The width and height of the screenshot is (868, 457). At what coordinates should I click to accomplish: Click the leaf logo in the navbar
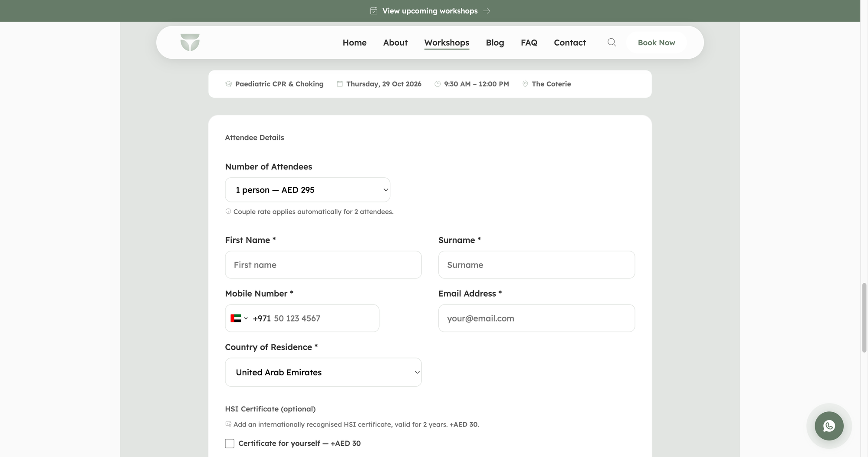coord(190,42)
